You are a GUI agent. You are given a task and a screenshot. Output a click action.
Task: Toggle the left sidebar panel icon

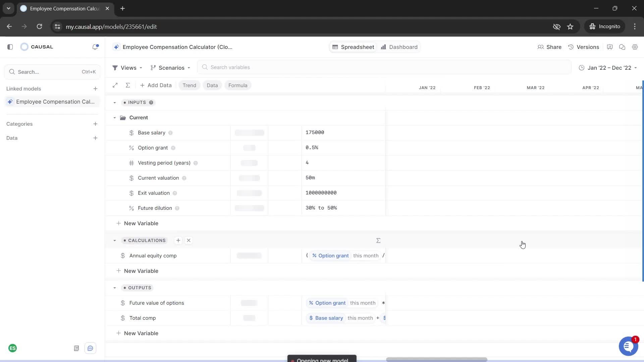point(10,47)
